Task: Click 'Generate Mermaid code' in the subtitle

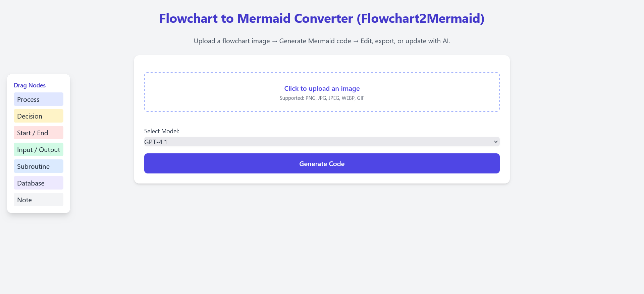Action: [315, 41]
